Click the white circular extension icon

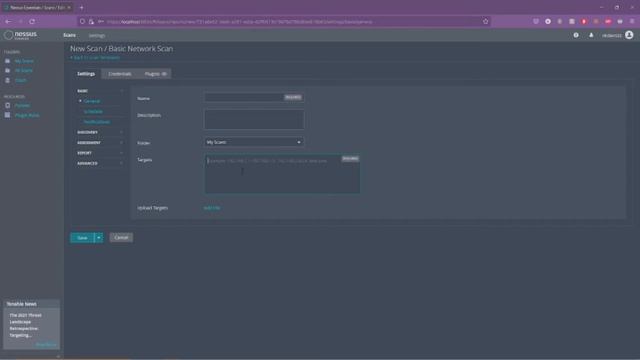[548, 21]
